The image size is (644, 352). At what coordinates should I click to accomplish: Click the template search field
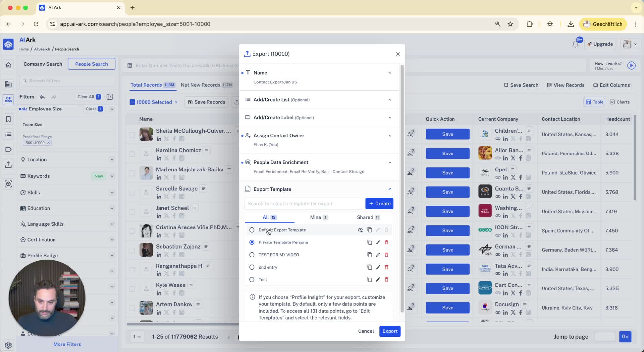click(x=303, y=203)
